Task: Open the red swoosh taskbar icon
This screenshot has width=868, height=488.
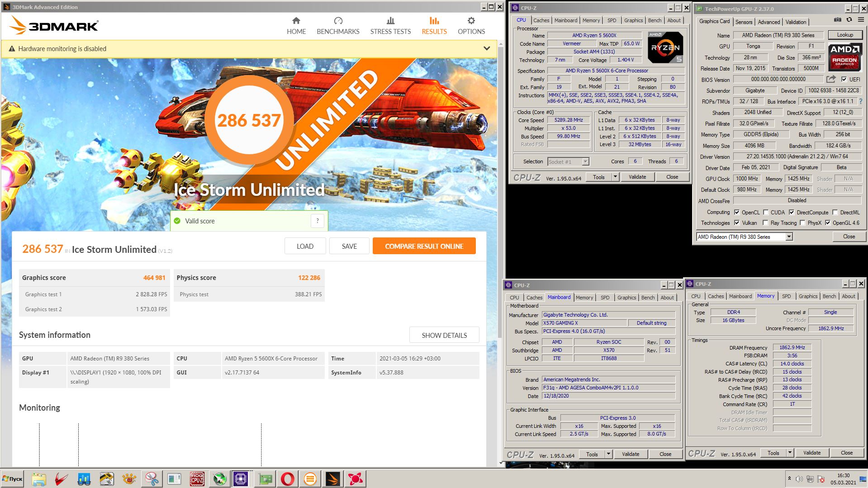Action: coord(62,479)
